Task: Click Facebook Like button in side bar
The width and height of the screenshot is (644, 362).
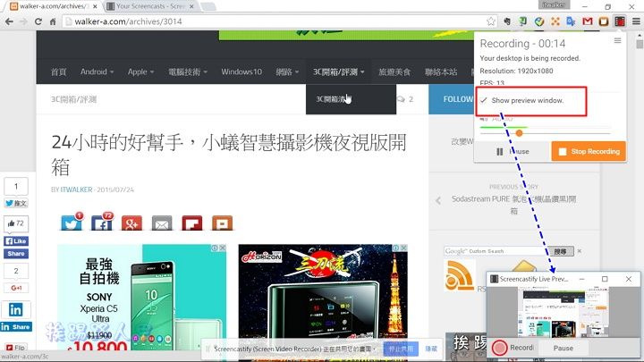Action: [16, 241]
